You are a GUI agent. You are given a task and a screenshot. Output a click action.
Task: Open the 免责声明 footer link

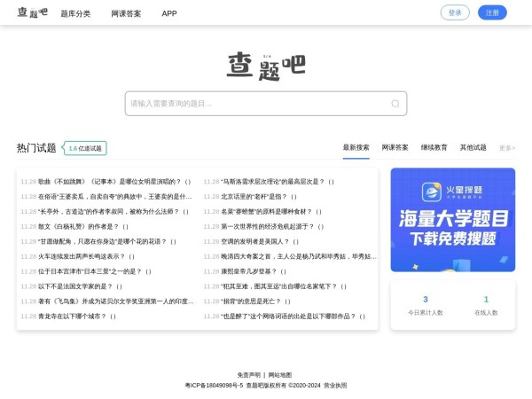pyautogui.click(x=250, y=375)
